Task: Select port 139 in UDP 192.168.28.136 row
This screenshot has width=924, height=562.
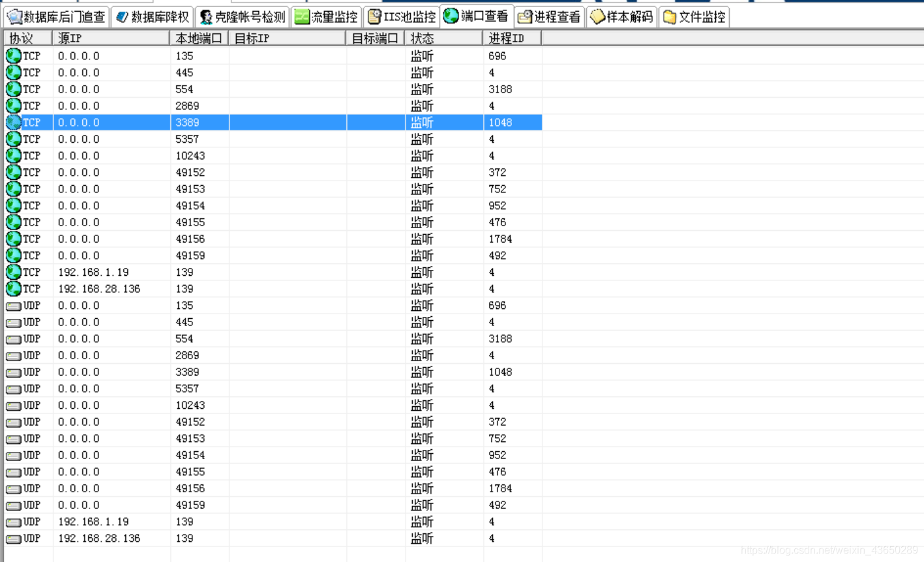Action: pyautogui.click(x=184, y=539)
